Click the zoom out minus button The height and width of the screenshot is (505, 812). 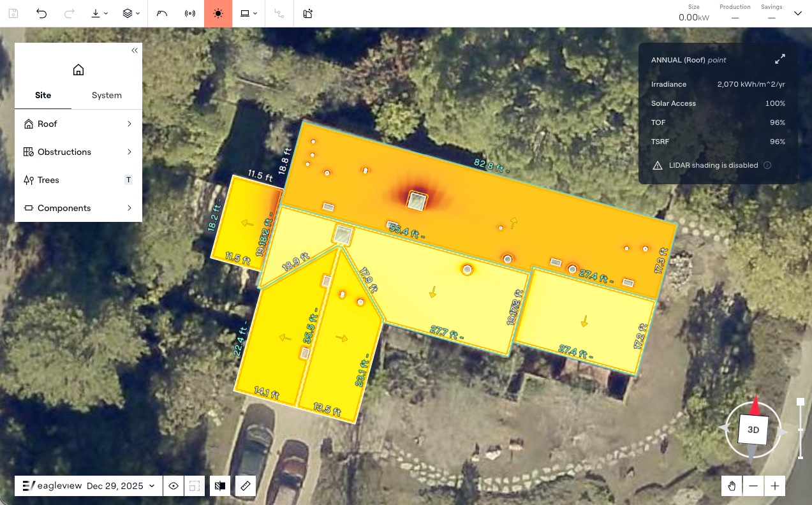753,486
